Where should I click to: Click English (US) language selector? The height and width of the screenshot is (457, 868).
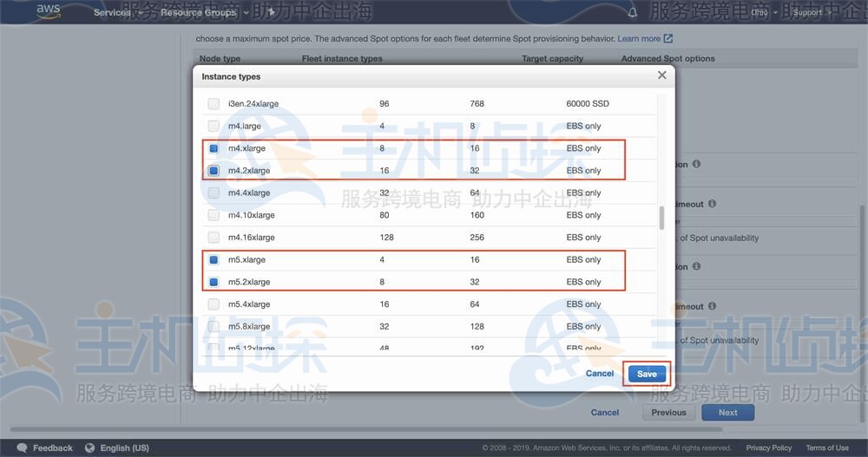pyautogui.click(x=124, y=447)
